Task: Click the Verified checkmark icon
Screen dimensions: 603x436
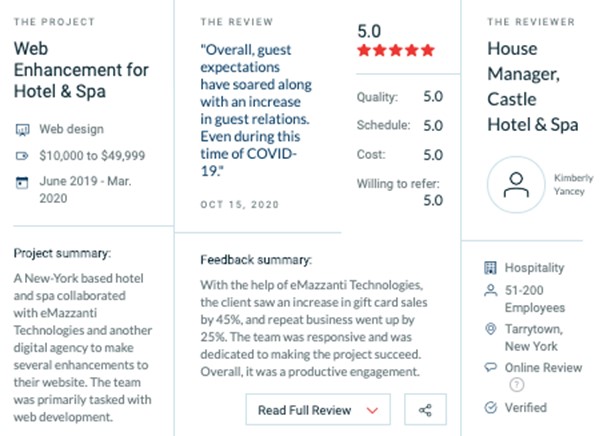Action: coord(491,407)
